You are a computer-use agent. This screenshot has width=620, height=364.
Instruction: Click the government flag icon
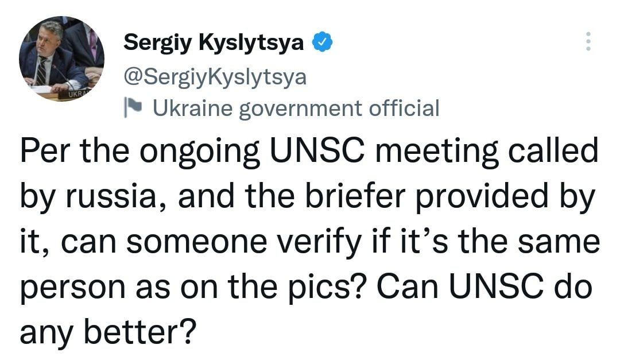[x=132, y=107]
